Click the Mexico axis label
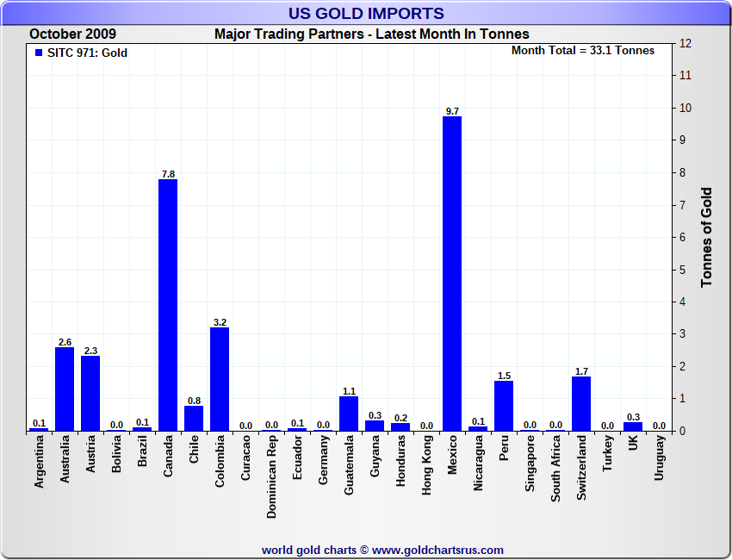This screenshot has width=732, height=560. [x=452, y=455]
